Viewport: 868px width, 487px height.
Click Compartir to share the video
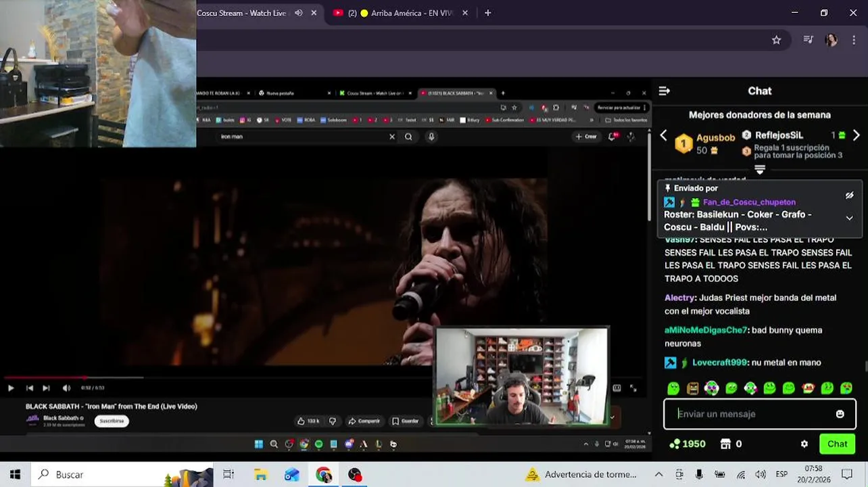tap(364, 421)
